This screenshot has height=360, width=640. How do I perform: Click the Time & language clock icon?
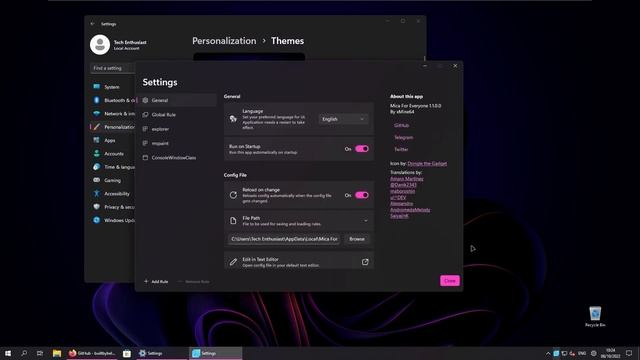pos(96,167)
